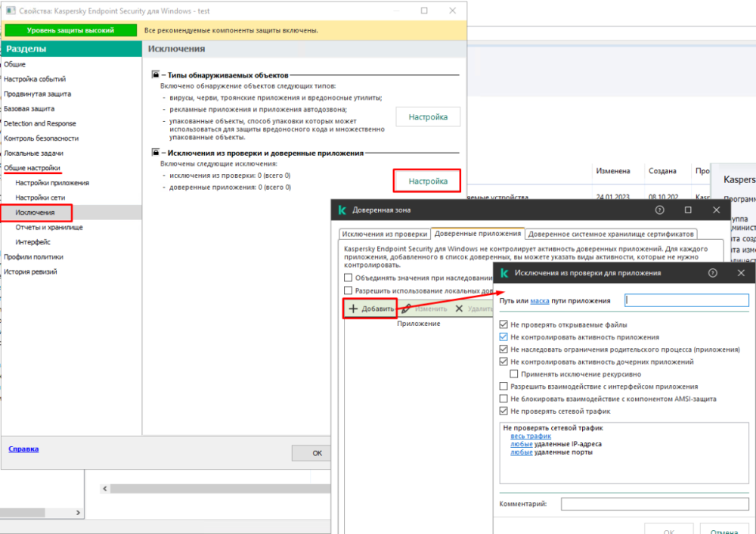Viewport: 756px width, 534px height.
Task: Click любые link for удаленные порты
Action: pyautogui.click(x=521, y=452)
